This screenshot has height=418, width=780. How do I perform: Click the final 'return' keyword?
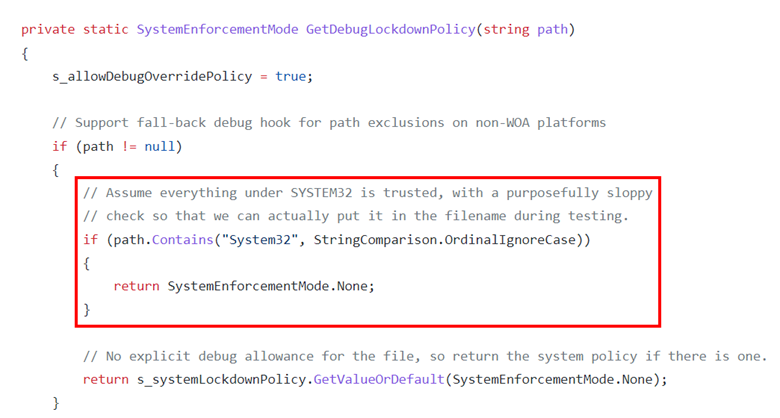105,380
